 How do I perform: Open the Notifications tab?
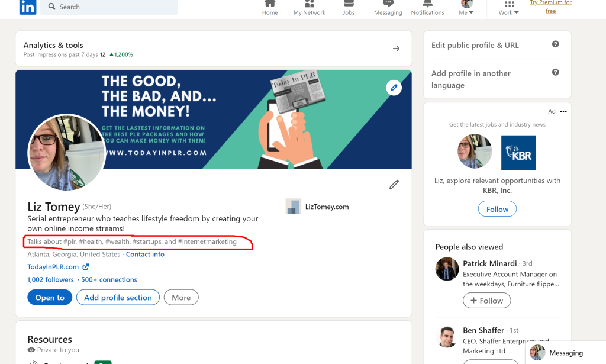coord(427,8)
